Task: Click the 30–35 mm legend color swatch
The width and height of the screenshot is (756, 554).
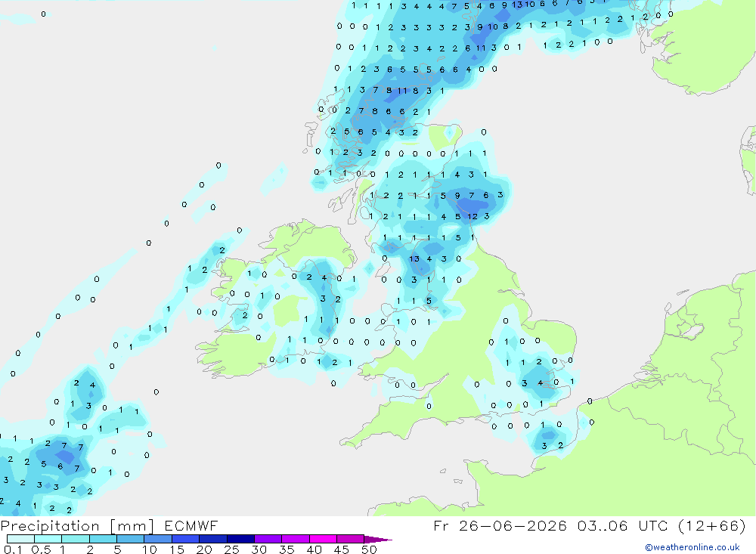Action: (x=268, y=539)
